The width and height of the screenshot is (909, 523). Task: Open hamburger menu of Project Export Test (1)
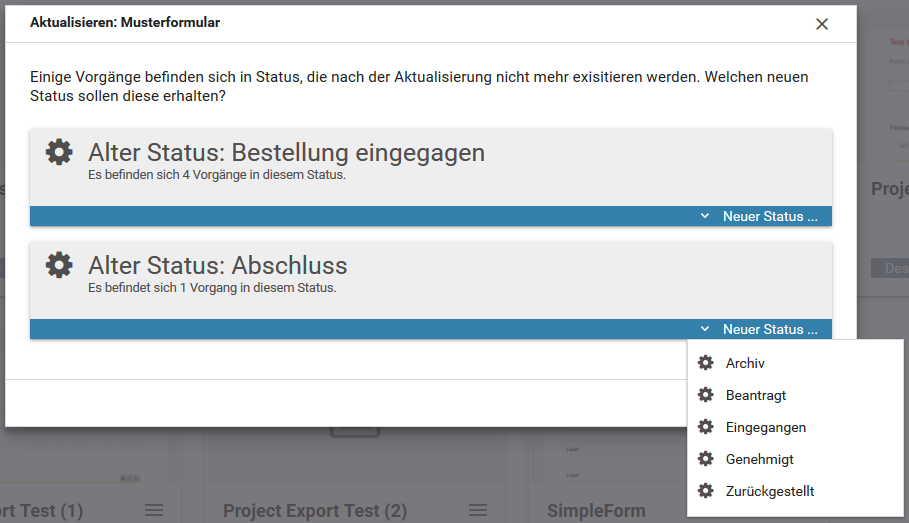154,511
